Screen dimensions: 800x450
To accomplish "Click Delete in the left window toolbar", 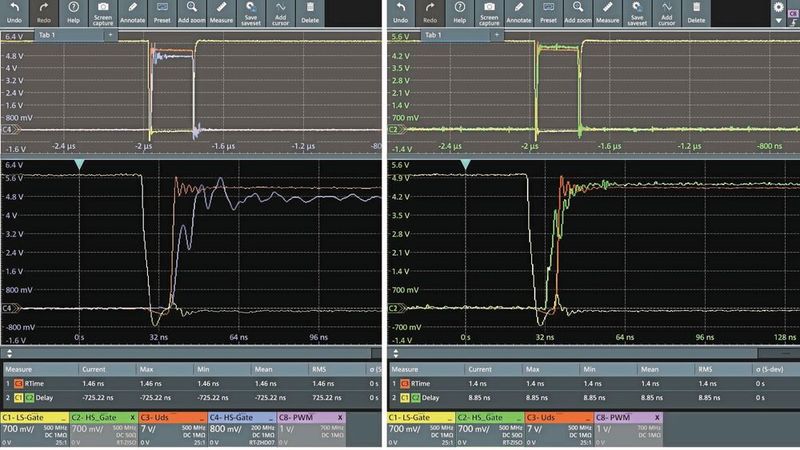I will pyautogui.click(x=310, y=13).
